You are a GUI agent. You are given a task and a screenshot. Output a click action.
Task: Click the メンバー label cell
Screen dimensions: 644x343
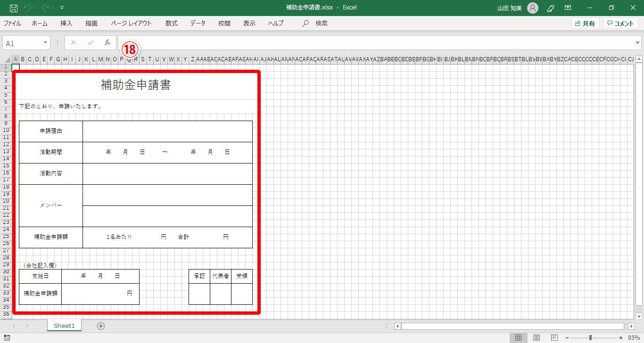coord(51,205)
